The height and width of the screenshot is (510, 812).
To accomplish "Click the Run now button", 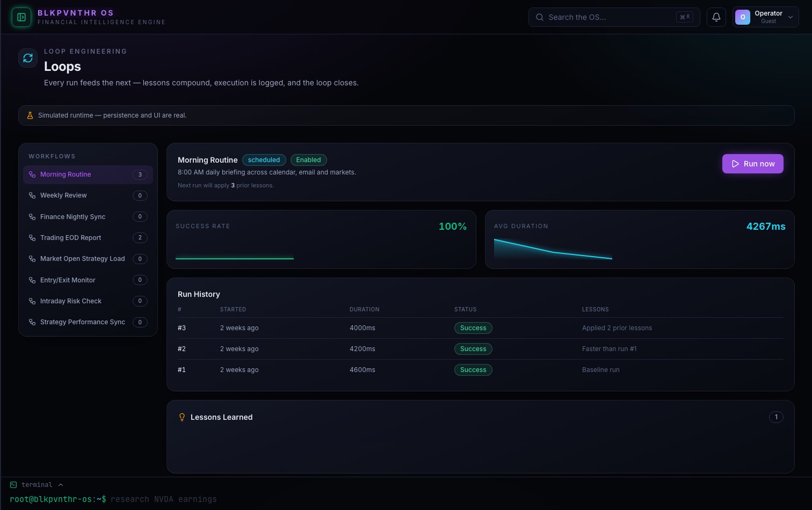I will (x=752, y=164).
